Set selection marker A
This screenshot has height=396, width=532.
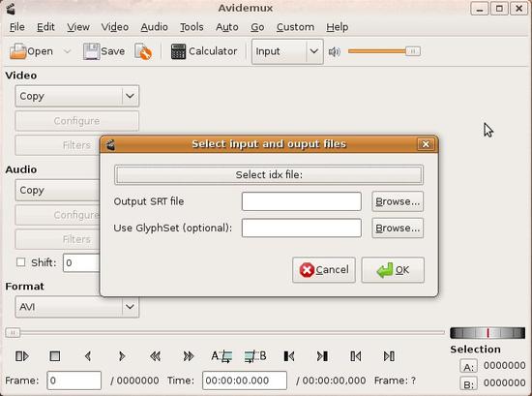pos(222,356)
